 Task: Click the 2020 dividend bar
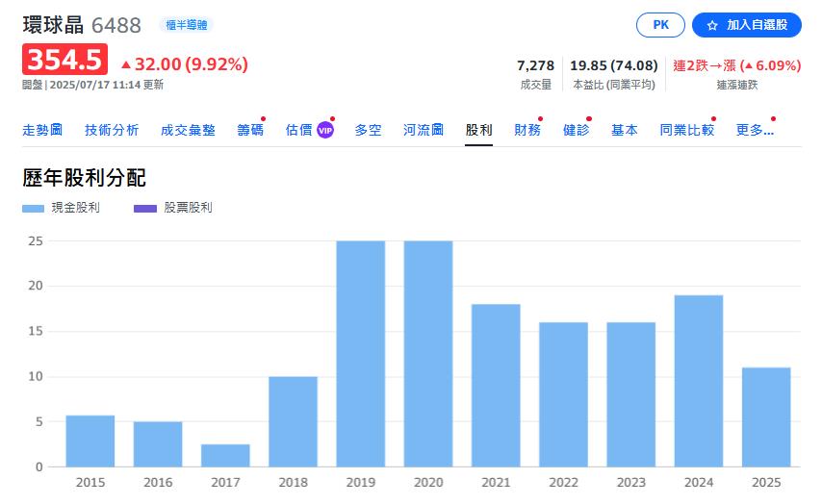tap(428, 354)
